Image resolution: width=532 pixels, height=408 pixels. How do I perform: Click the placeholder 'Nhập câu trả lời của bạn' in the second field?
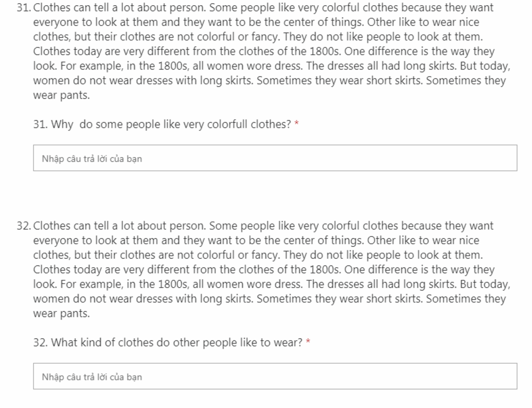(x=92, y=377)
